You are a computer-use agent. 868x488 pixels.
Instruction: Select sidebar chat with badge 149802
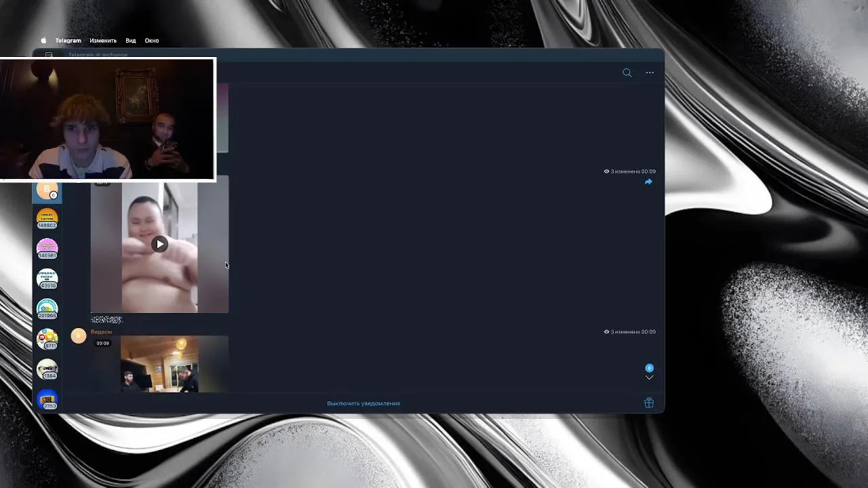[47, 219]
